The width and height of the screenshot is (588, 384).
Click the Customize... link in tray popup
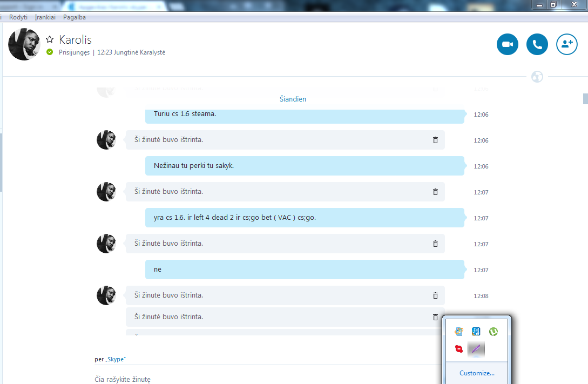[476, 373]
